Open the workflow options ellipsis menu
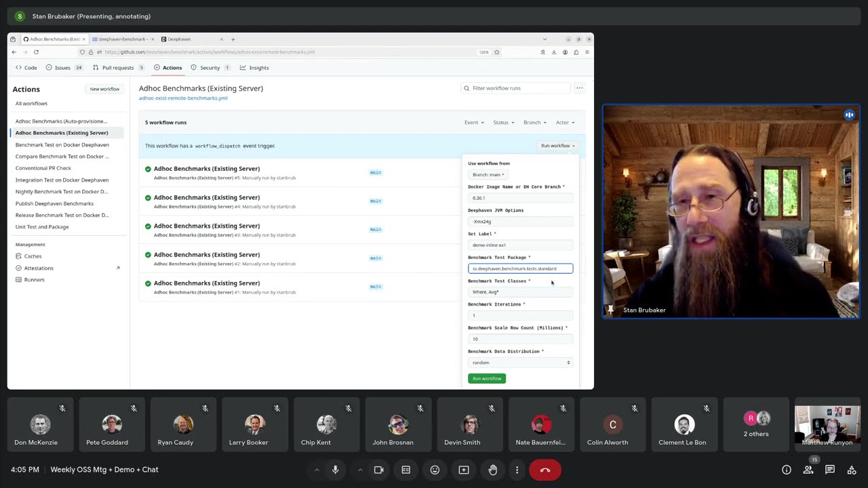Viewport: 868px width, 488px height. (579, 88)
